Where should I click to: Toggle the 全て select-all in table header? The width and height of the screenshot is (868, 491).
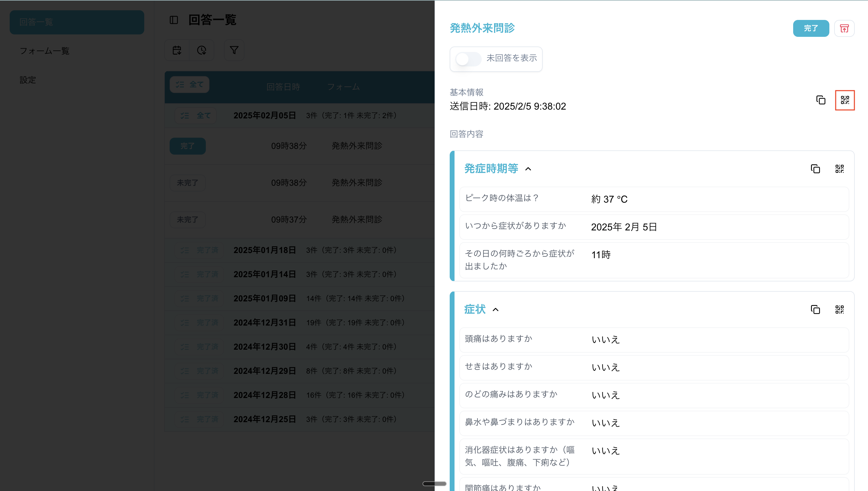point(189,84)
